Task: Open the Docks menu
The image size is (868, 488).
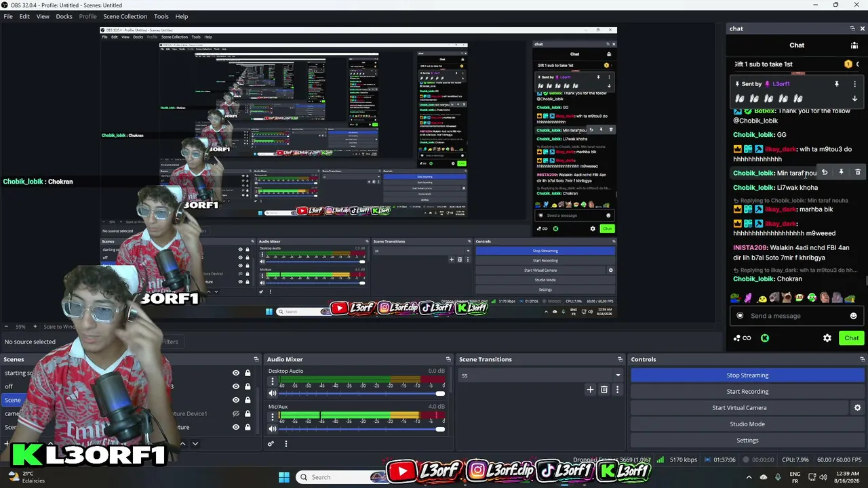Action: click(64, 16)
